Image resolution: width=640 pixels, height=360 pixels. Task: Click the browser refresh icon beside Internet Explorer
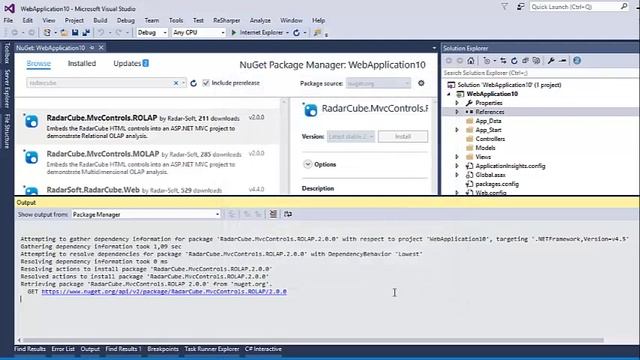click(x=297, y=33)
